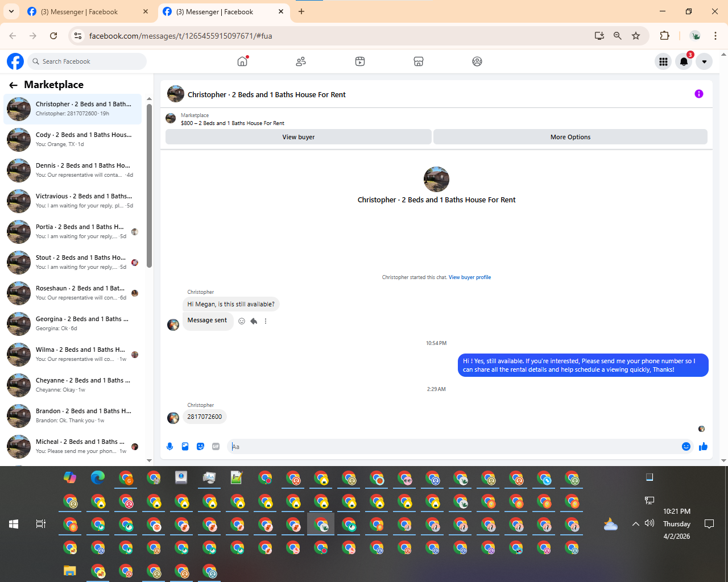728x582 pixels.
Task: Open the View buyer profile link
Action: [470, 277]
